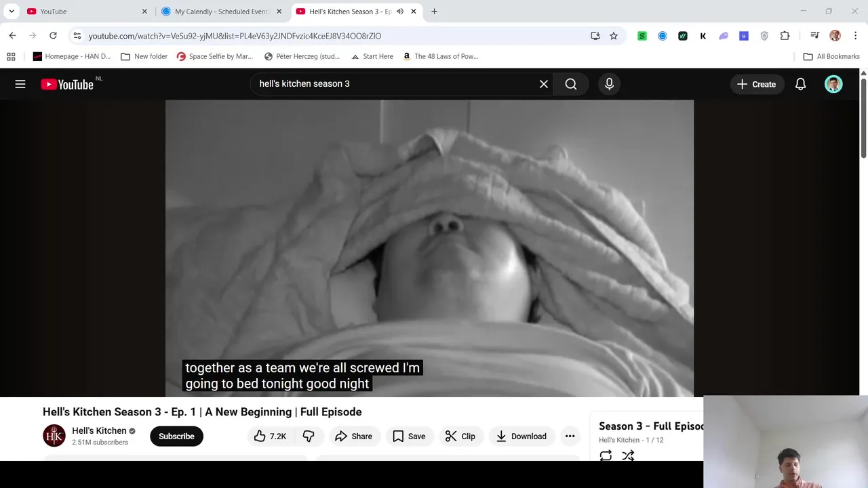
Task: Click the 2.51M subscribers text
Action: [100, 443]
